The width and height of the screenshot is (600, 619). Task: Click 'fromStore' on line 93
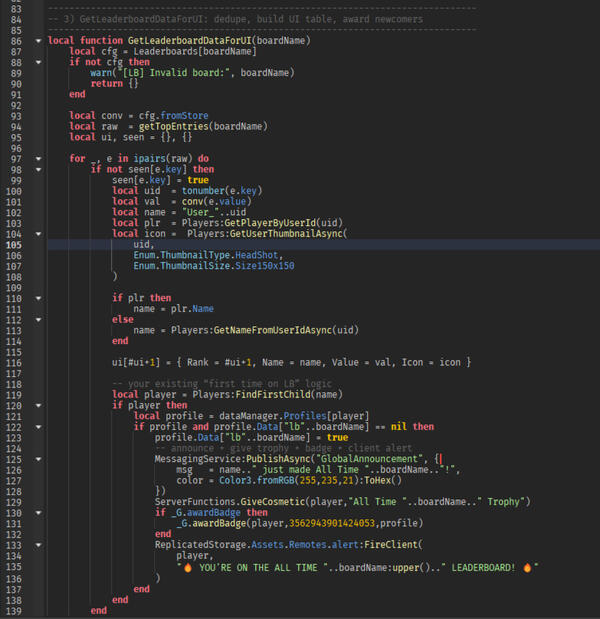point(184,116)
